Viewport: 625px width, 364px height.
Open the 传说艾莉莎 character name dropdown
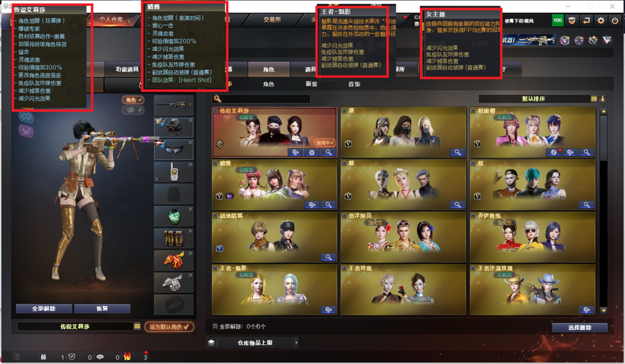coord(137,326)
